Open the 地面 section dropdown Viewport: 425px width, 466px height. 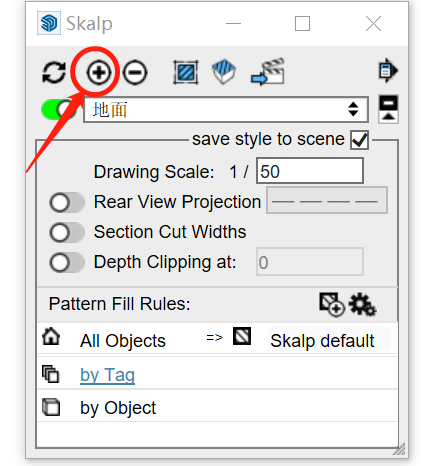tap(226, 109)
